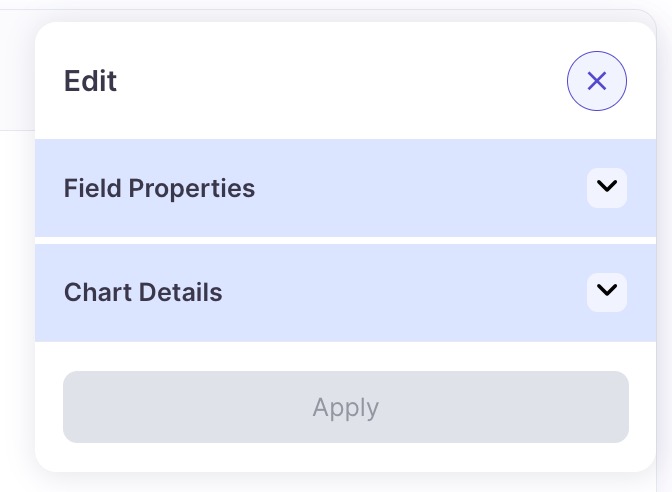672x492 pixels.
Task: Toggle the down-arrow icon beside Field Properties
Action: click(606, 187)
